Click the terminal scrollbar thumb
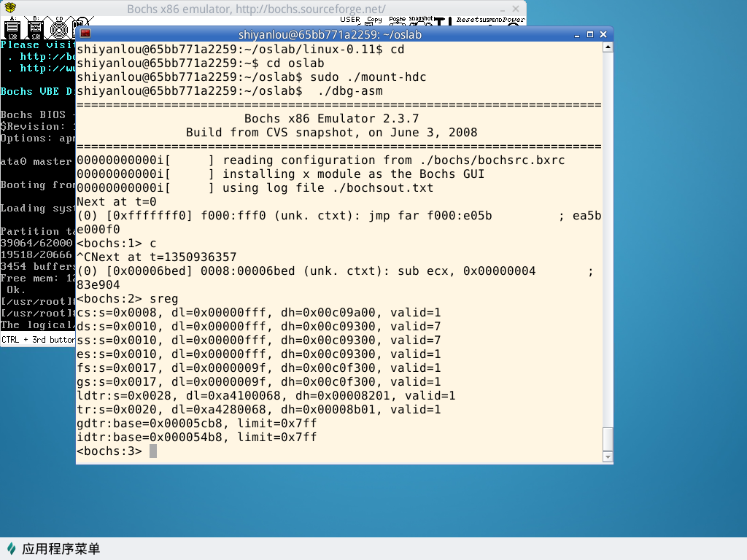This screenshot has height=560, width=747. coord(608,439)
